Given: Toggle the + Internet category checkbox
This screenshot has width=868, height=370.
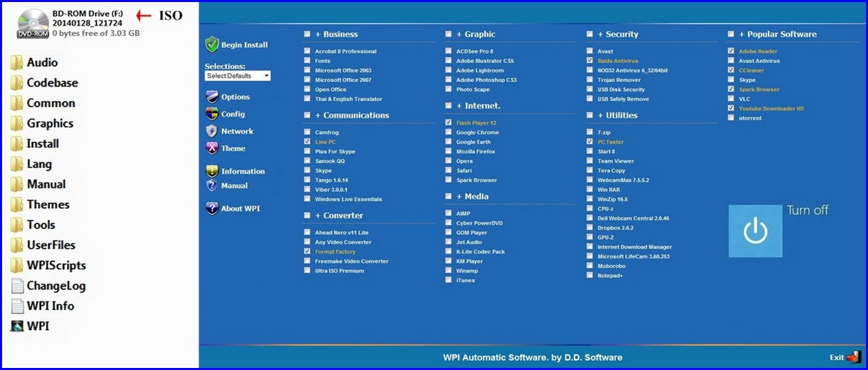Looking at the screenshot, I should [x=449, y=106].
